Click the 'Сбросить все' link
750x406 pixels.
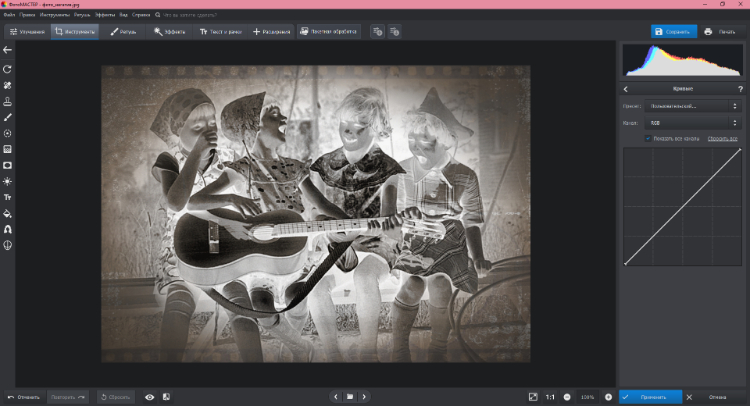723,138
